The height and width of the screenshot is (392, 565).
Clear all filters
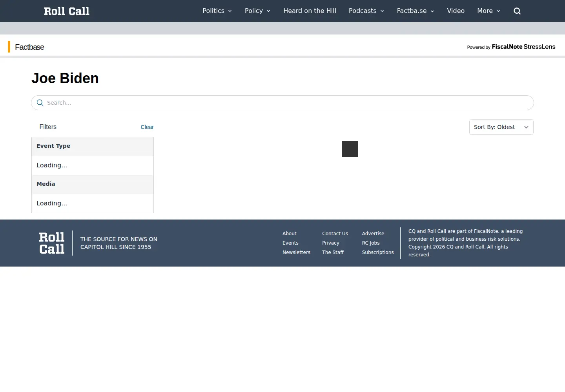pos(147,127)
